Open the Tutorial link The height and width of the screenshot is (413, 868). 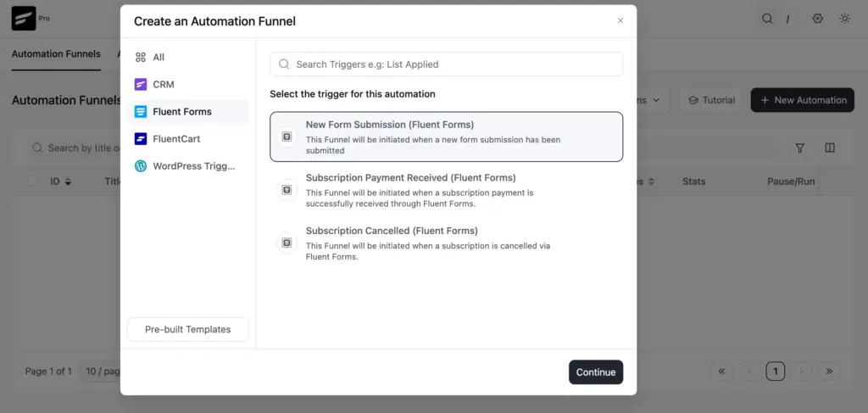711,100
